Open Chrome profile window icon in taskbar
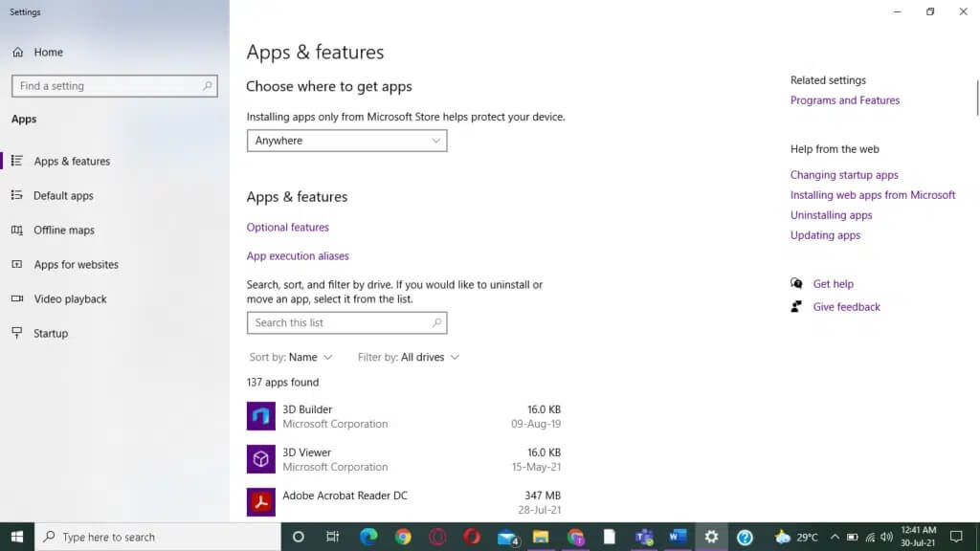 pos(575,537)
